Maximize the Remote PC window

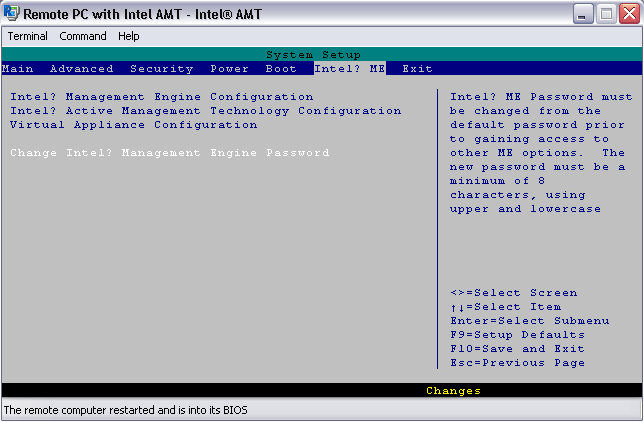coord(607,14)
